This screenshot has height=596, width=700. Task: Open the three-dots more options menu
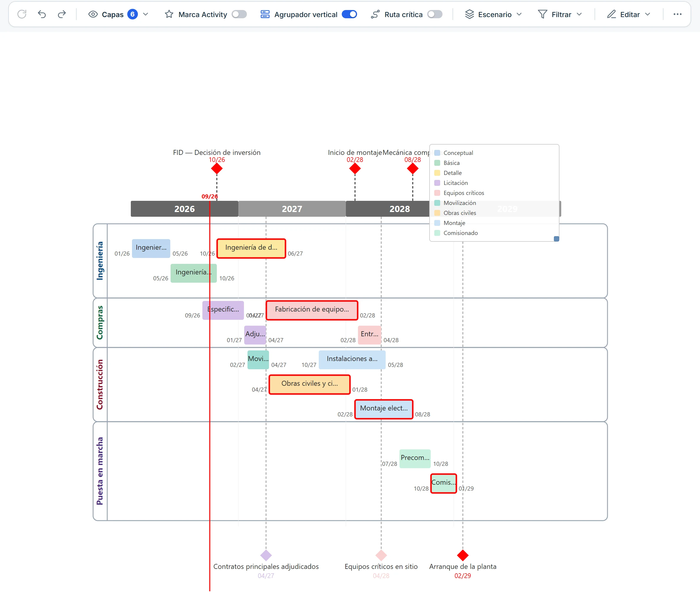[x=677, y=14]
